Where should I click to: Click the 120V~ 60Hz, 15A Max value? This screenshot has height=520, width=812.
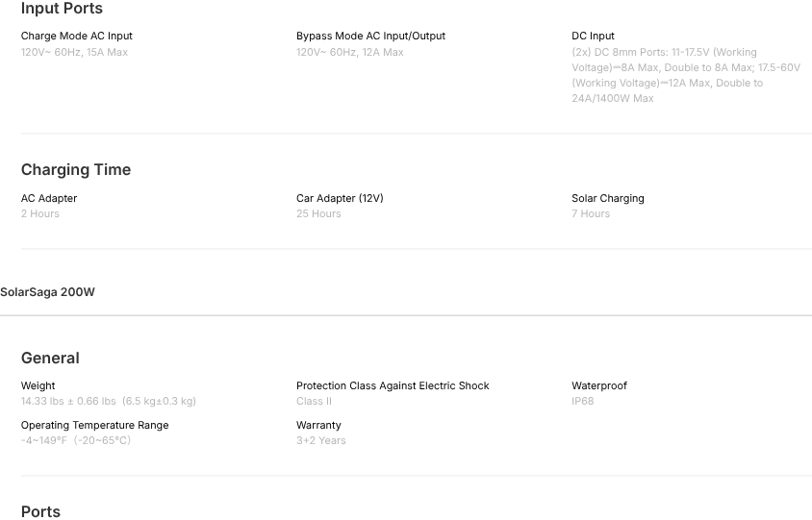74,52
